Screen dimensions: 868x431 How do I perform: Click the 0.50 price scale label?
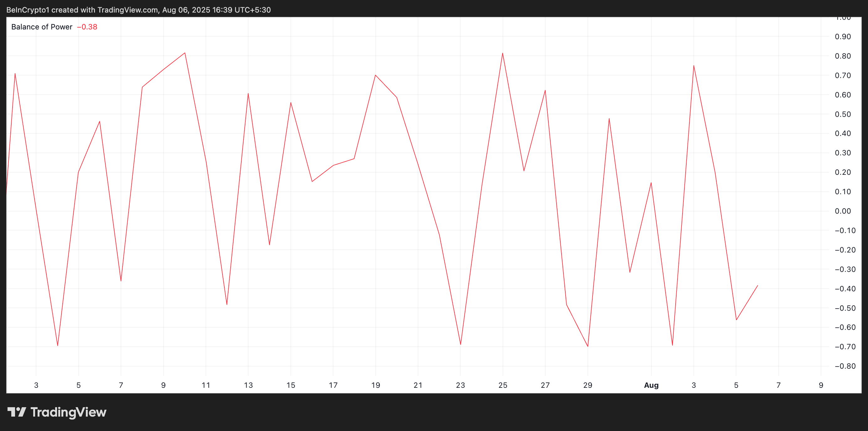point(843,114)
